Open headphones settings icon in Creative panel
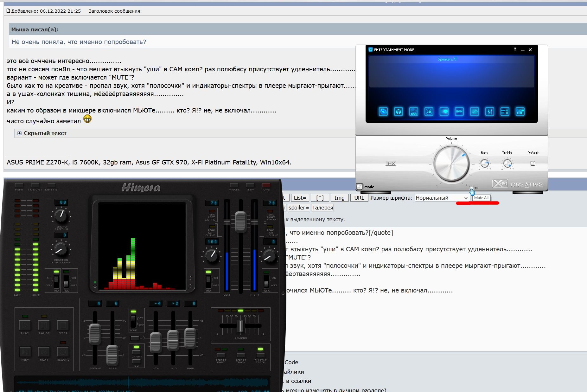Image resolution: width=587 pixels, height=392 pixels. (398, 112)
